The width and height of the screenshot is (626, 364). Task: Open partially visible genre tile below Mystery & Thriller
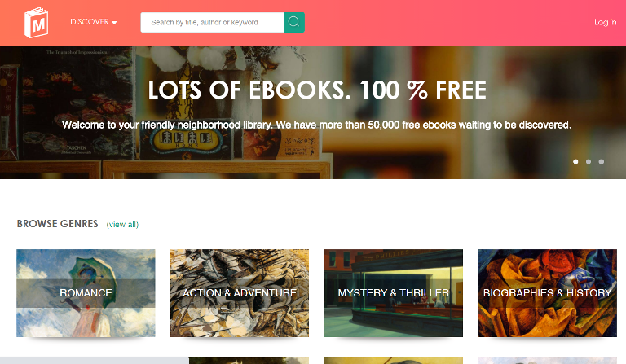[x=394, y=361]
